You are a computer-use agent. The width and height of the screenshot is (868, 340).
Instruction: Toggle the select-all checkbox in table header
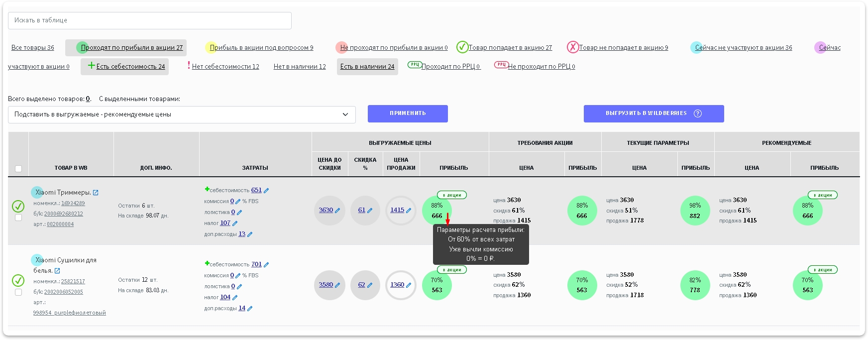click(x=18, y=169)
